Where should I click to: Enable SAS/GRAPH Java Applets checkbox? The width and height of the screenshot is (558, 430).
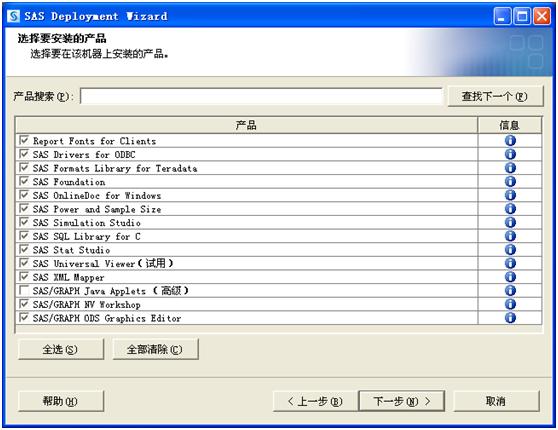click(24, 290)
